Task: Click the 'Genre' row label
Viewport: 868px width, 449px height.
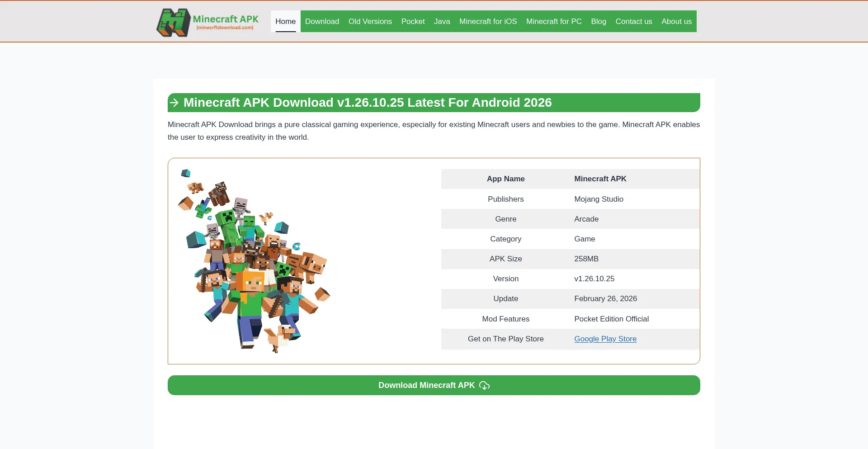Action: pyautogui.click(x=506, y=219)
